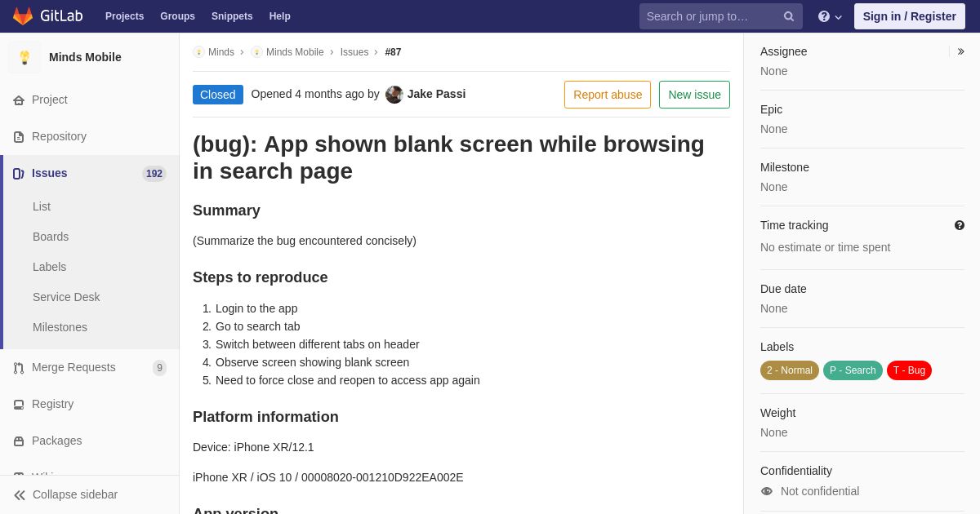Image resolution: width=980 pixels, height=514 pixels.
Task: Open the Service Desk submenu item
Action: click(66, 297)
